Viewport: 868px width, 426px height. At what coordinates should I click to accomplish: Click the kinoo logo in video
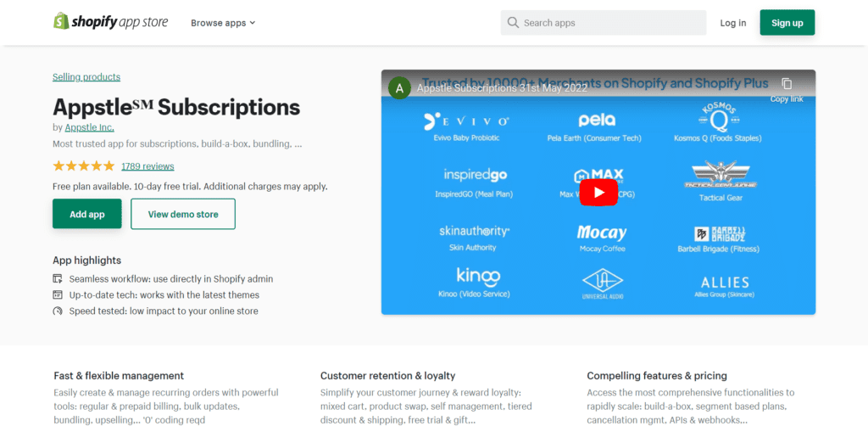tap(478, 277)
